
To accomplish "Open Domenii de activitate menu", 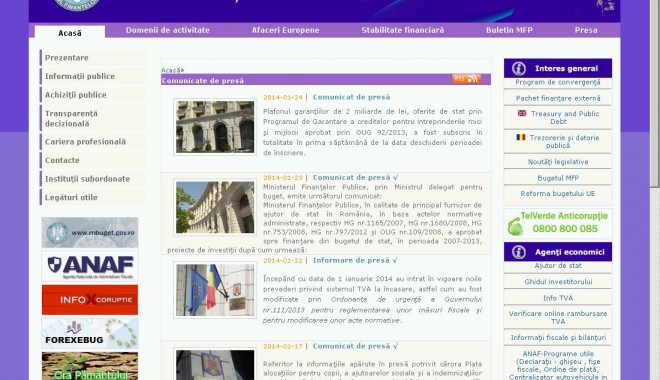I will tap(168, 30).
